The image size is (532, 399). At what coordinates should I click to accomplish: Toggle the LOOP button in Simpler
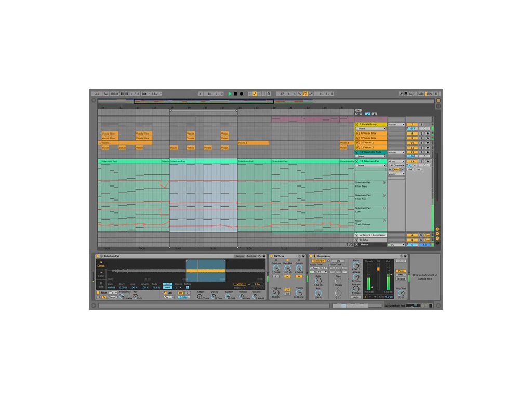[168, 284]
